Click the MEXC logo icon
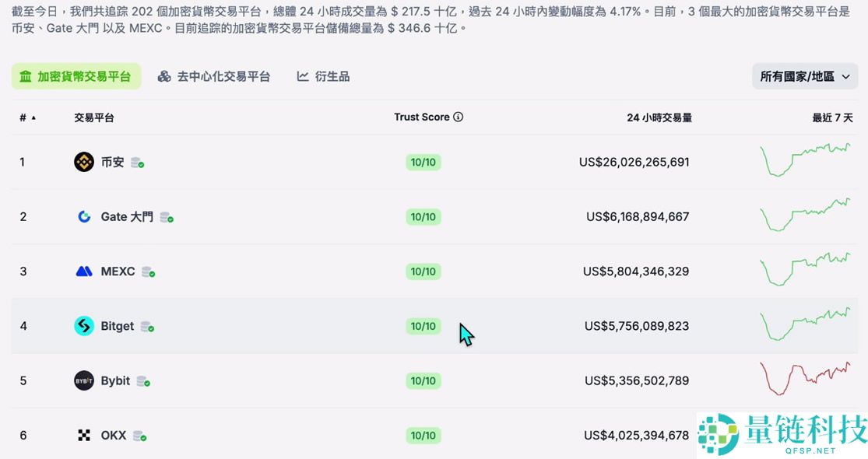Image resolution: width=868 pixels, height=459 pixels. (83, 271)
